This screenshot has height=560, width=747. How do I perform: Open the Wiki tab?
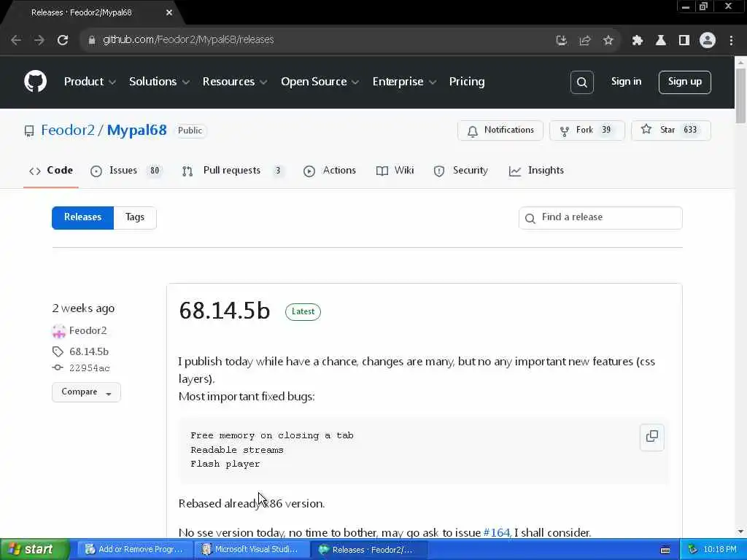coord(395,171)
